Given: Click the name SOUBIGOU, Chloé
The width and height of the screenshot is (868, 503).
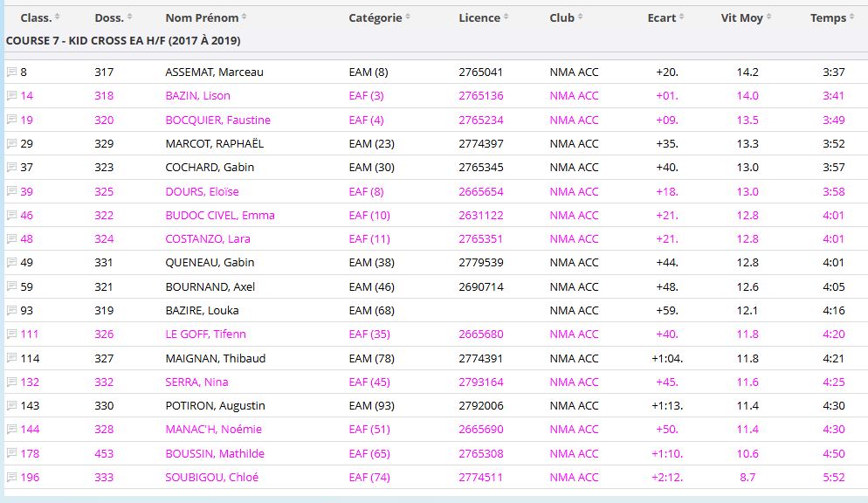Looking at the screenshot, I should point(211,478).
